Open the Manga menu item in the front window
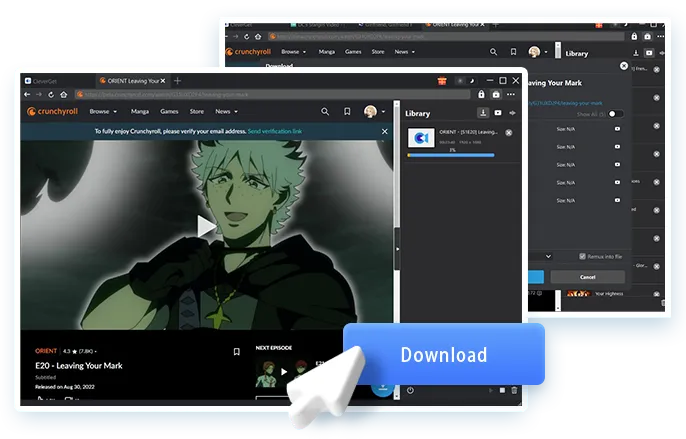The image size is (686, 439). [140, 112]
